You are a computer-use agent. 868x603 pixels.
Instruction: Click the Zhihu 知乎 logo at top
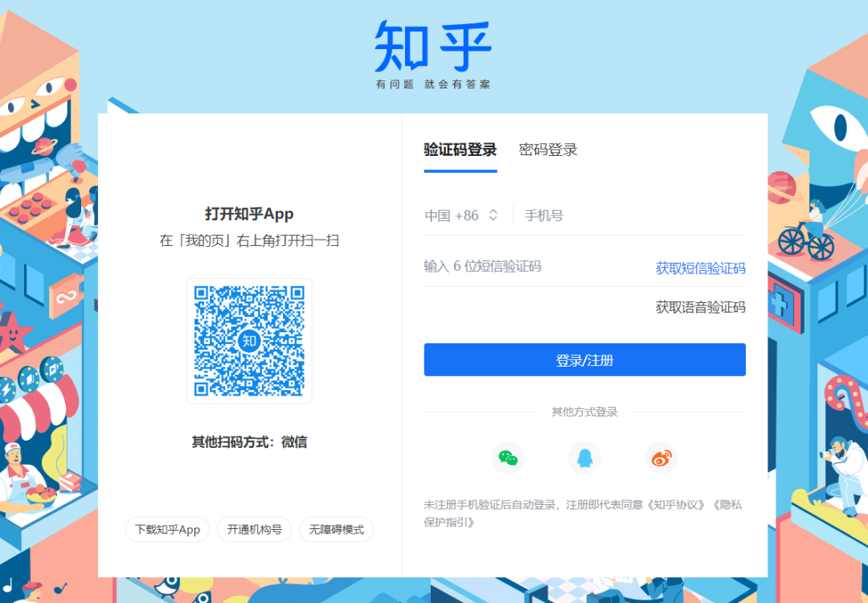[433, 47]
